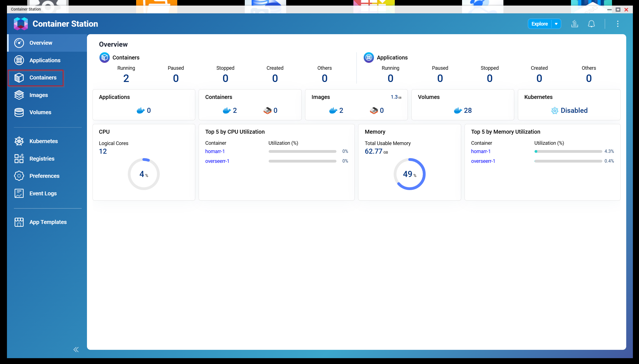Click the Kubernetes Disabled status card

[569, 110]
